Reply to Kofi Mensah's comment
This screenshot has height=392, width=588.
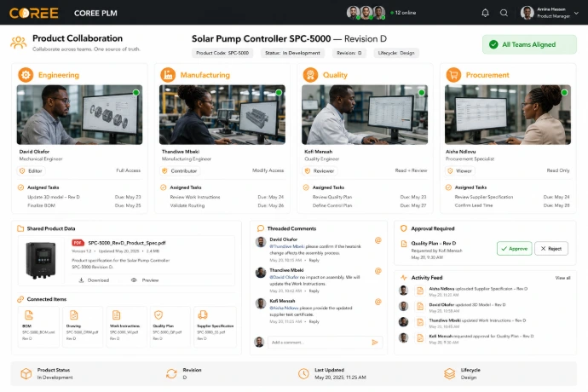click(314, 322)
